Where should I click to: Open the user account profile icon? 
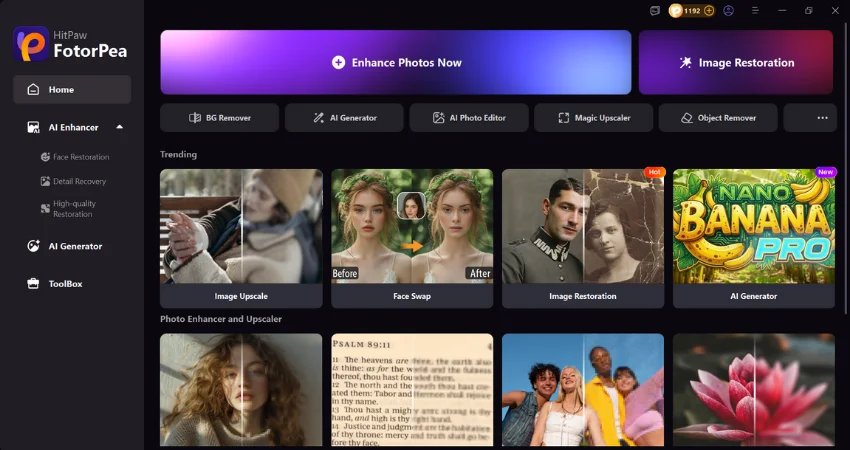point(729,10)
